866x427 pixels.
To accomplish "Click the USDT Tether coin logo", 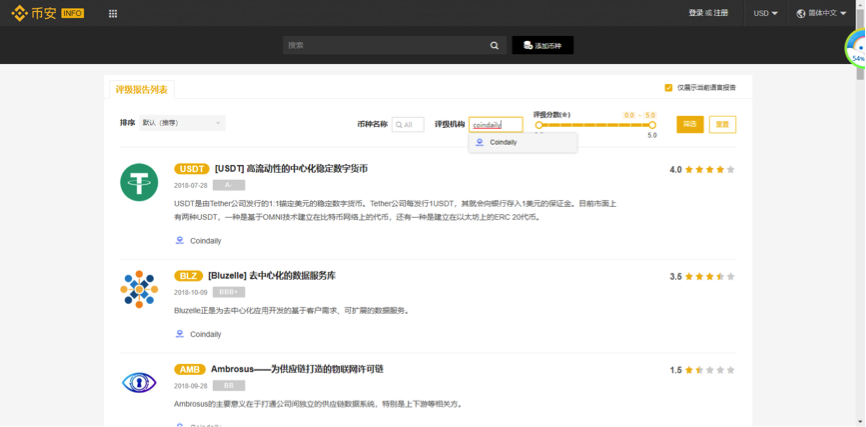I will [139, 182].
